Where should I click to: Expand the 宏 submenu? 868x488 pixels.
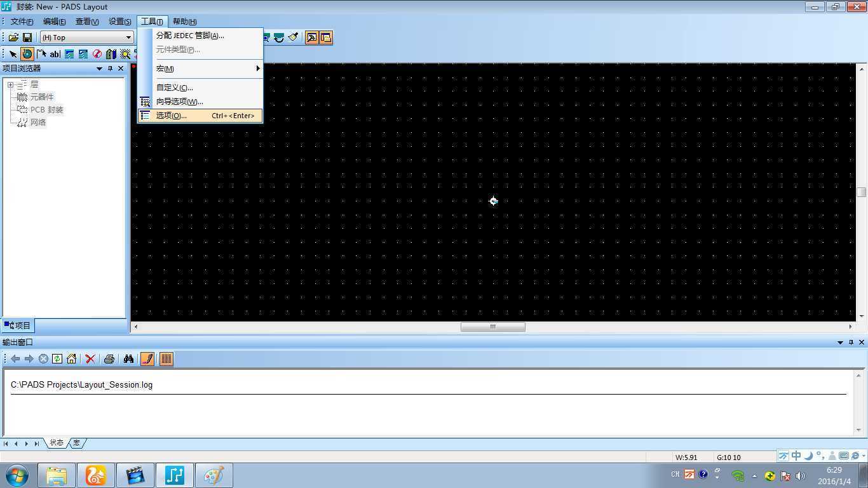(x=201, y=69)
